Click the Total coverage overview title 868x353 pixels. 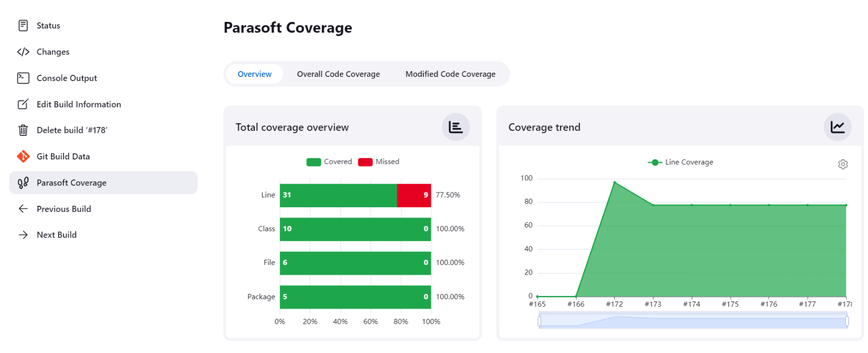[292, 127]
